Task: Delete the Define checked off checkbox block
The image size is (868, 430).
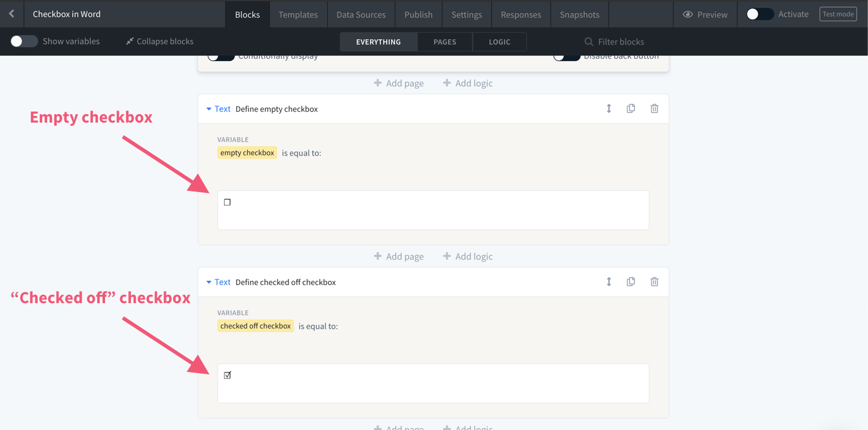Action: pos(654,282)
